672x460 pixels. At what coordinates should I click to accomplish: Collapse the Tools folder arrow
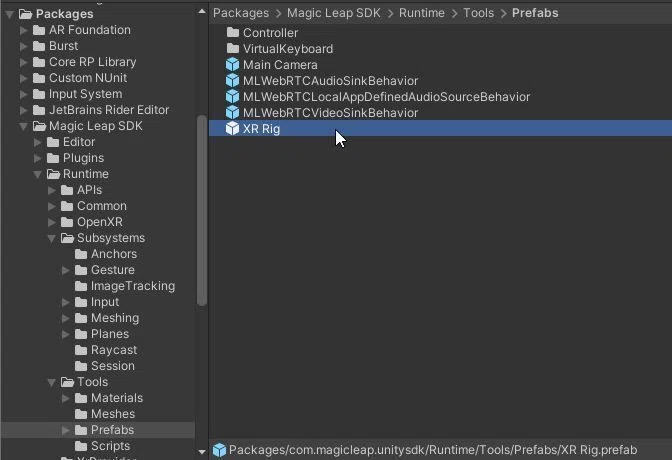click(51, 382)
